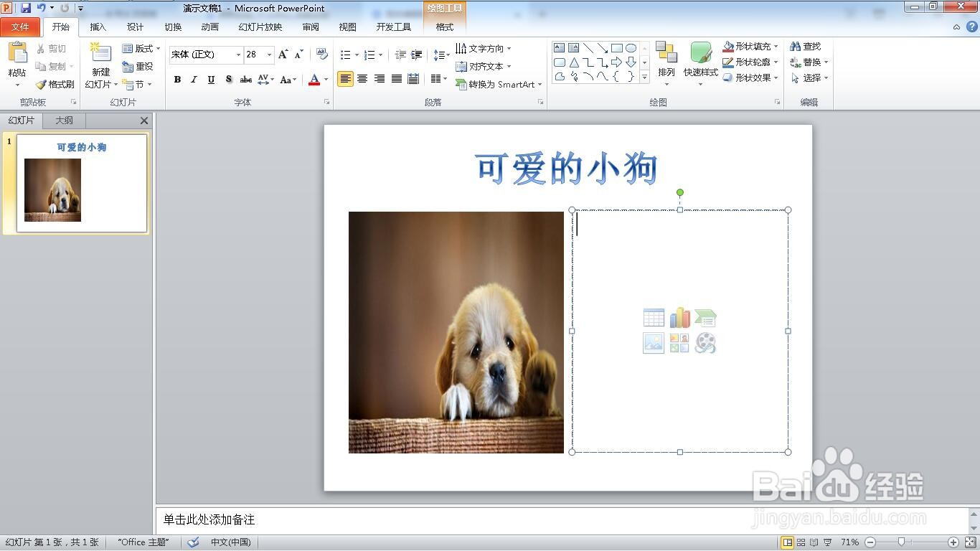Click the Reset (重设) button
This screenshot has width=980, height=551.
coord(138,67)
